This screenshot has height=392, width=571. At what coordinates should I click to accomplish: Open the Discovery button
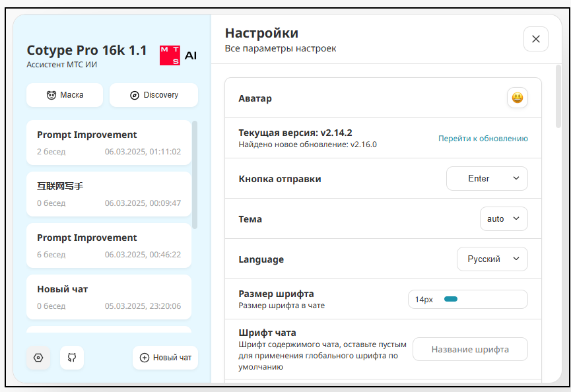(154, 95)
